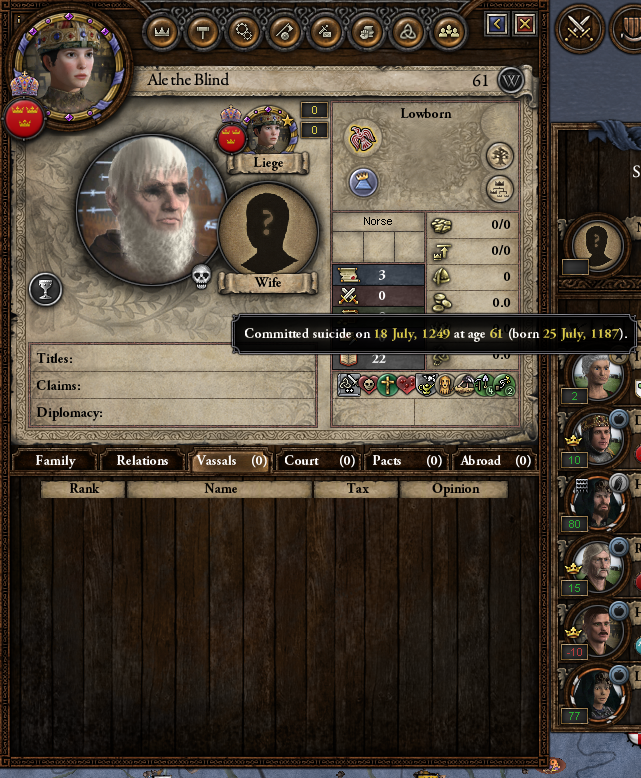Open the family tree icon
Viewport: 641px width, 778px height.
[500, 156]
